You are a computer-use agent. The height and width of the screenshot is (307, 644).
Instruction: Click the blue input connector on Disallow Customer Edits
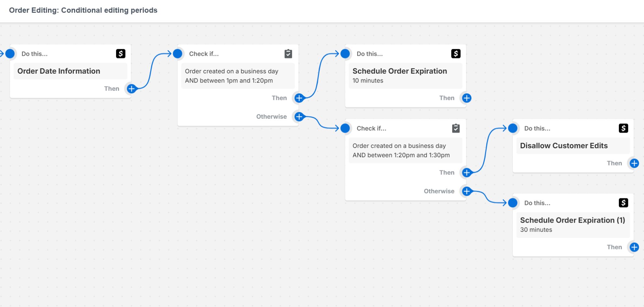513,128
